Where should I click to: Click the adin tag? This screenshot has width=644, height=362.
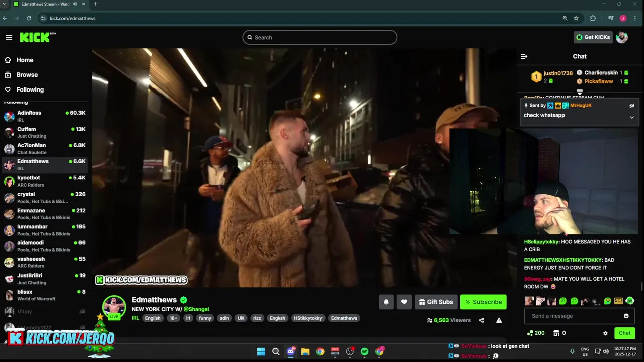224,318
